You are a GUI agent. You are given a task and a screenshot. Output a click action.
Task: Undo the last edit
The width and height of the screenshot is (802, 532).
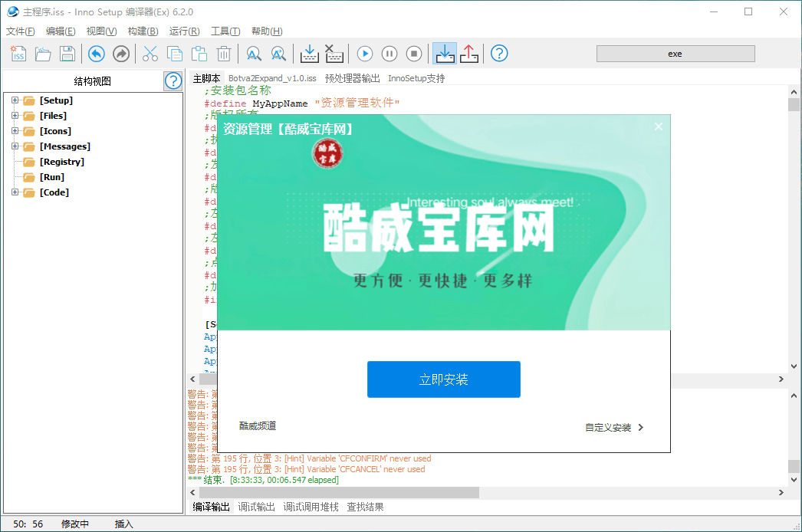(x=96, y=54)
